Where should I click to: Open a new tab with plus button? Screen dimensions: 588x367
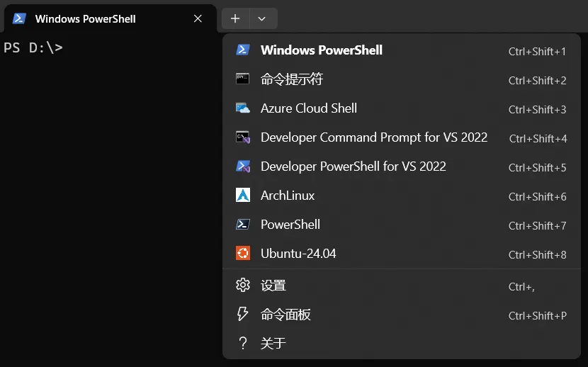(235, 18)
